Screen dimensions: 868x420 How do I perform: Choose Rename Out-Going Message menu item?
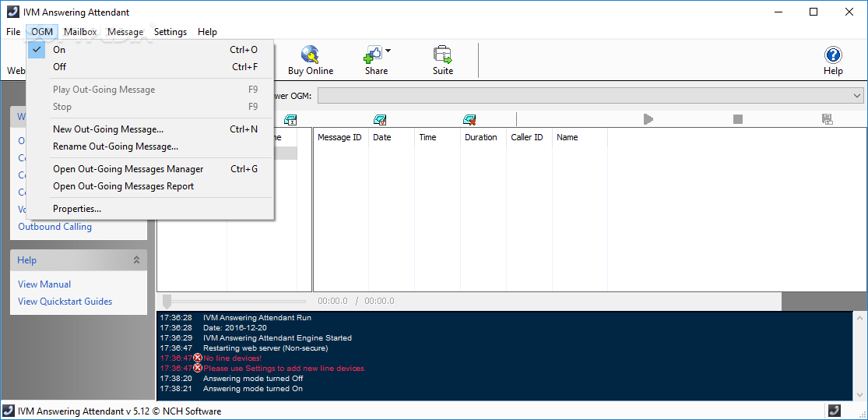150,146
